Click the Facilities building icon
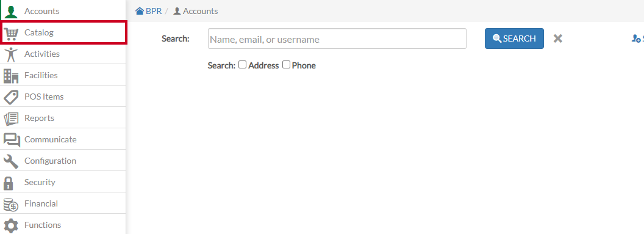 [11, 76]
